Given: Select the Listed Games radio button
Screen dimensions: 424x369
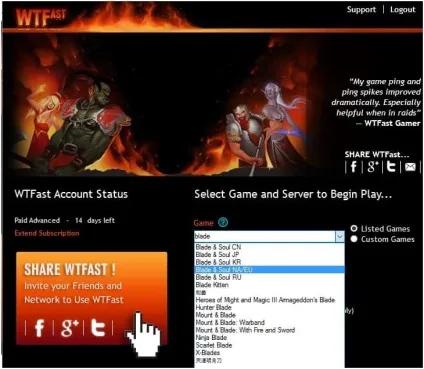Looking at the screenshot, I should click(x=354, y=229).
